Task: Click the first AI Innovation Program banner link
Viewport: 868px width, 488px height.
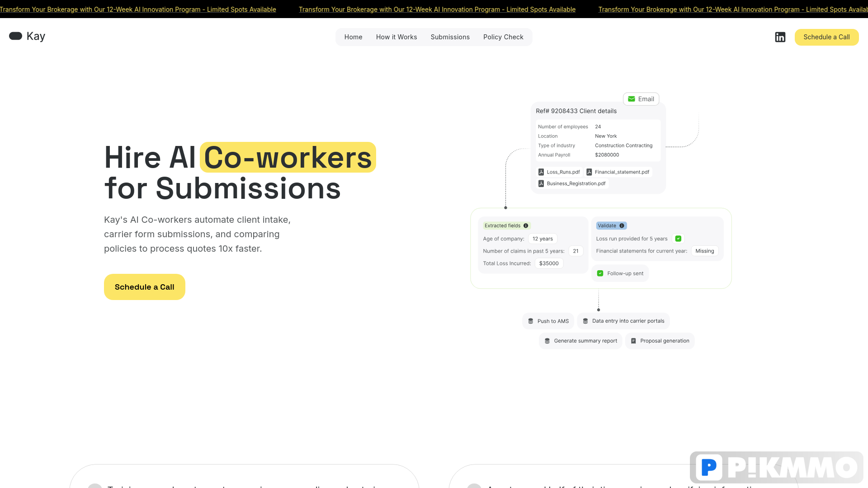Action: [138, 9]
